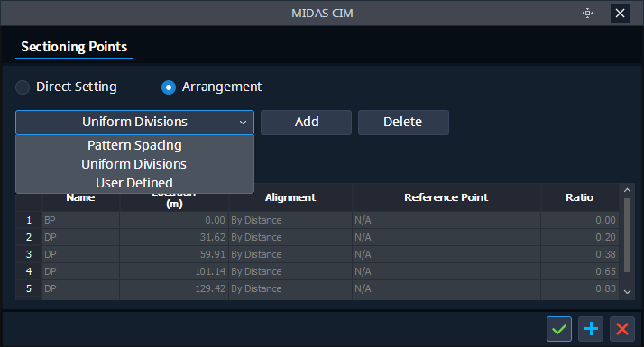Click the Alignment column header
Viewport: 644px width, 347px height.
[290, 197]
